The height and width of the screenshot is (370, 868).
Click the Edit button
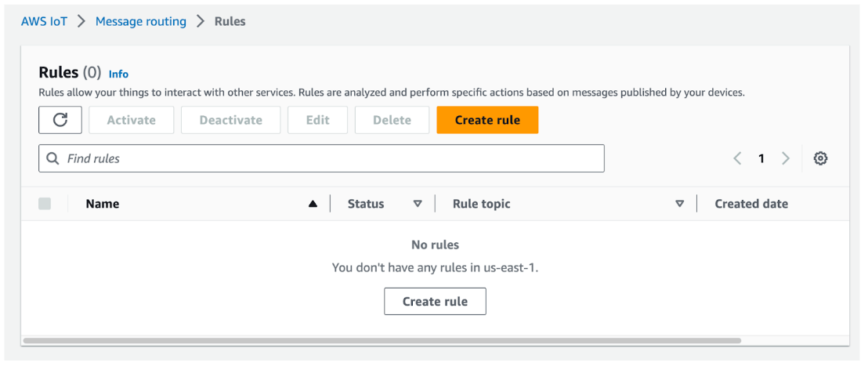pyautogui.click(x=317, y=120)
